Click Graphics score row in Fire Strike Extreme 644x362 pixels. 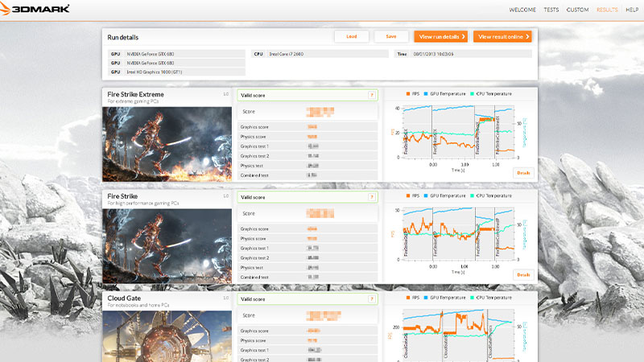308,127
